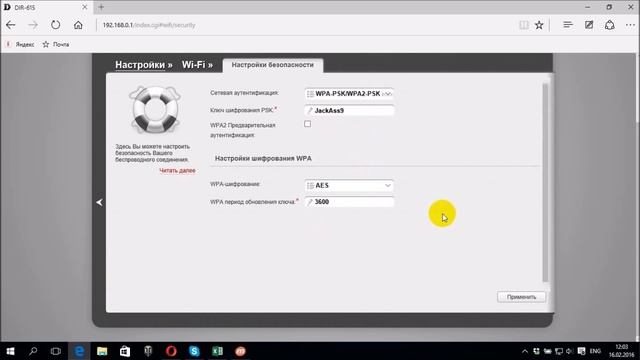Open Task View on taskbar

coord(56,351)
